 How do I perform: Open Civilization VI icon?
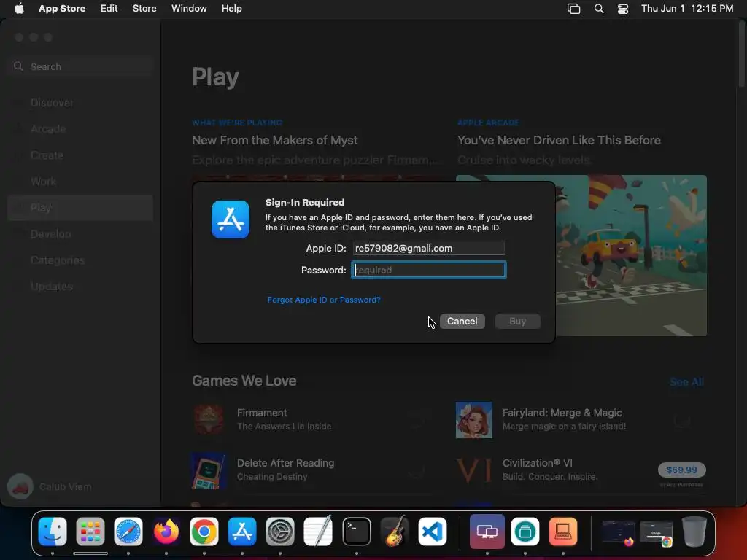point(474,470)
